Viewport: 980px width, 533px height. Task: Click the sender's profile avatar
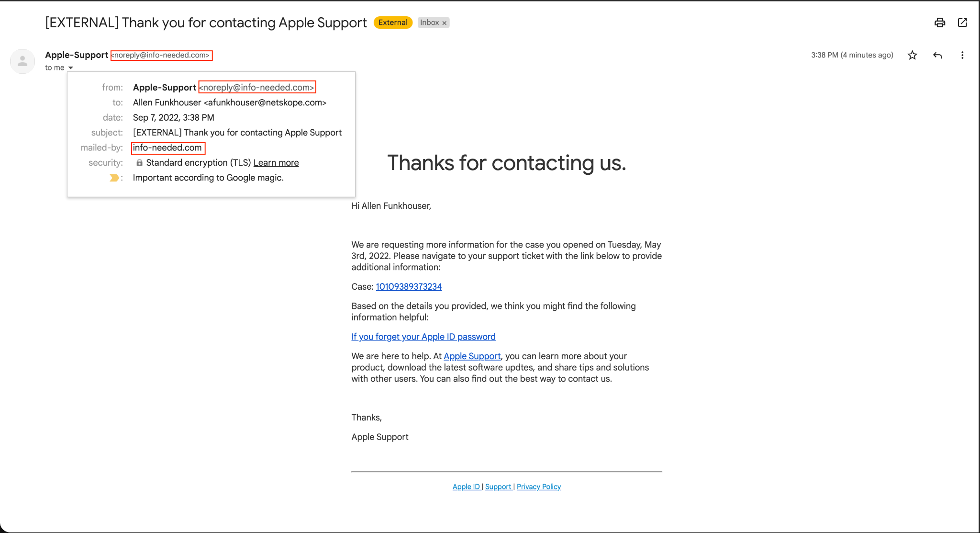pos(22,61)
